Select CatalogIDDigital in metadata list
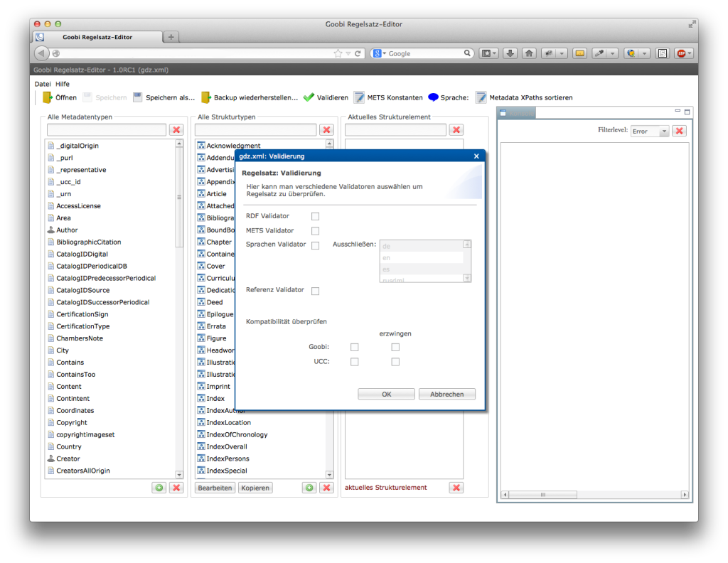Image resolution: width=728 pixels, height=563 pixels. [x=82, y=254]
